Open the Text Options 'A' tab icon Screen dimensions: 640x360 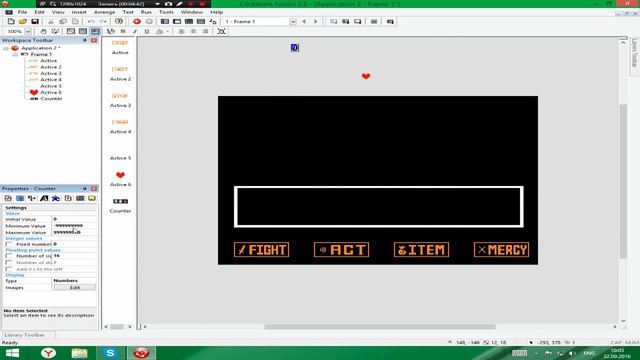44,198
